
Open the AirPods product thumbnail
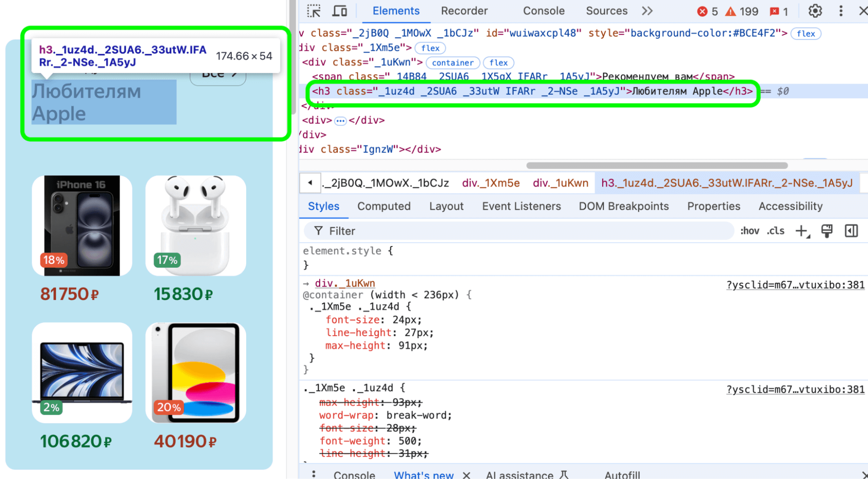click(196, 226)
